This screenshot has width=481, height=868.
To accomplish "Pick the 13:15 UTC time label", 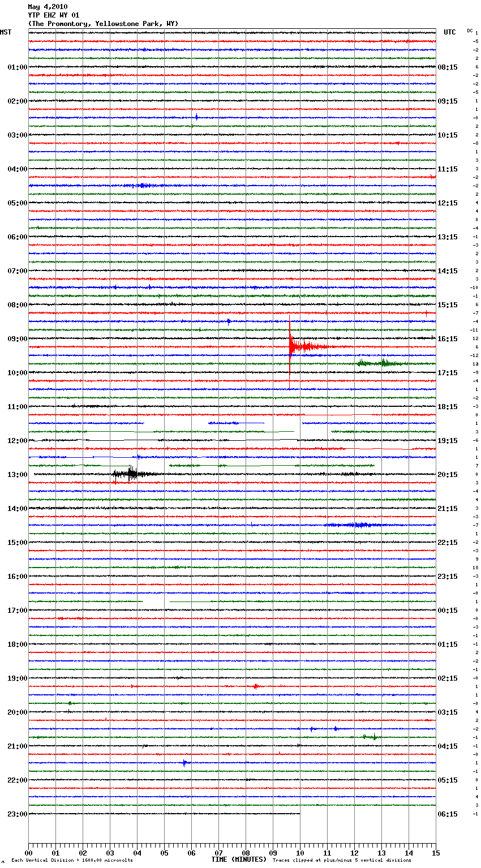I will pos(448,237).
